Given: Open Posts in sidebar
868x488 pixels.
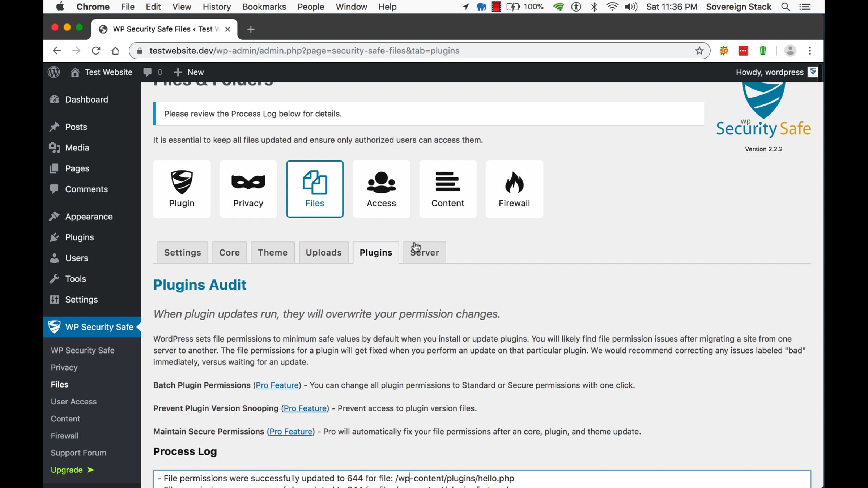Looking at the screenshot, I should pos(92,127).
